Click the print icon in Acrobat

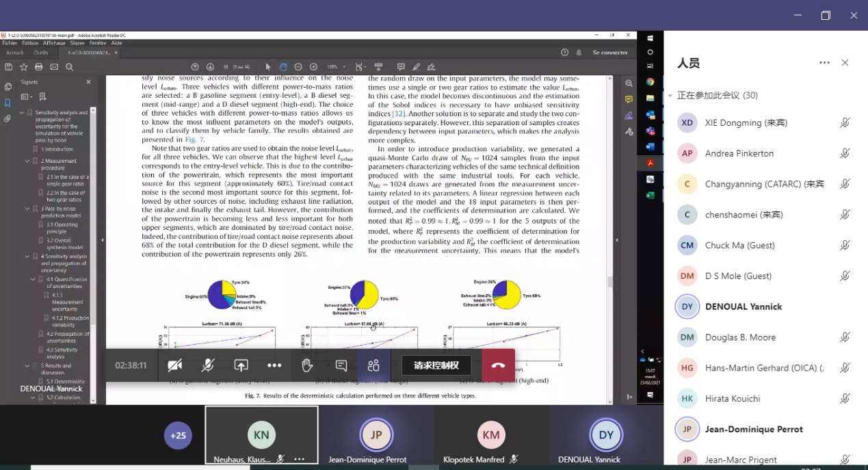(39, 67)
